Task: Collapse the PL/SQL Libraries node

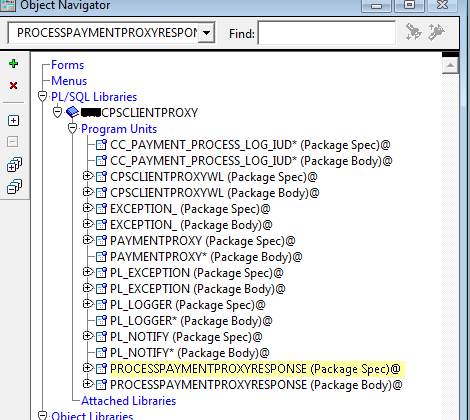Action: (x=42, y=97)
